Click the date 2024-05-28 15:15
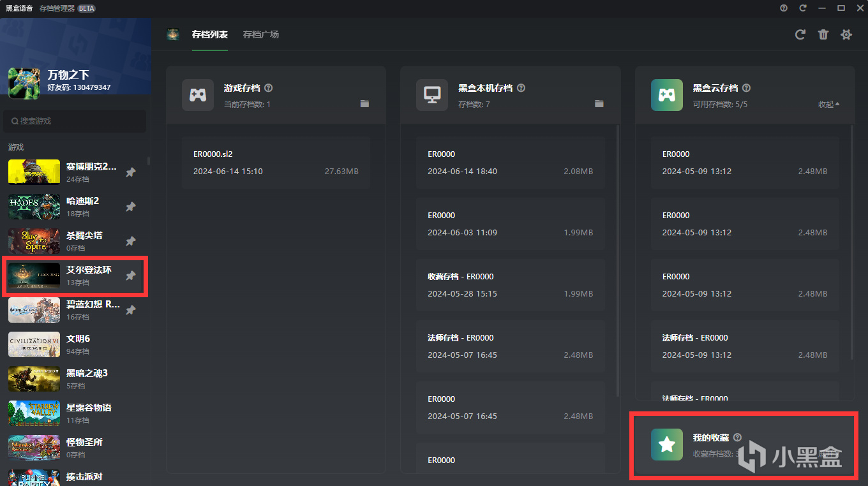Viewport: 868px width, 486px height. click(462, 294)
